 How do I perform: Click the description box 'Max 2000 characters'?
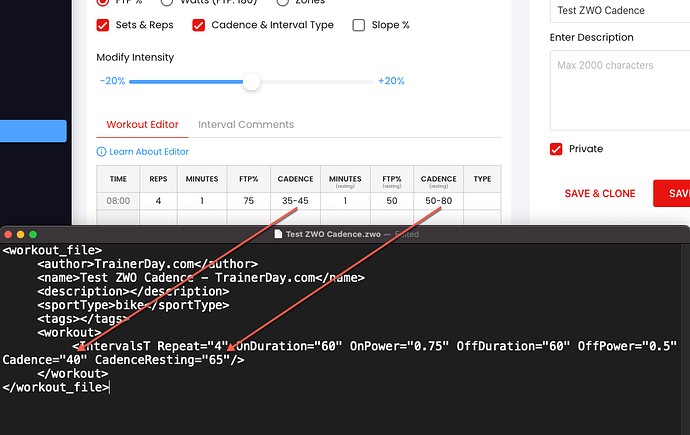[620, 90]
